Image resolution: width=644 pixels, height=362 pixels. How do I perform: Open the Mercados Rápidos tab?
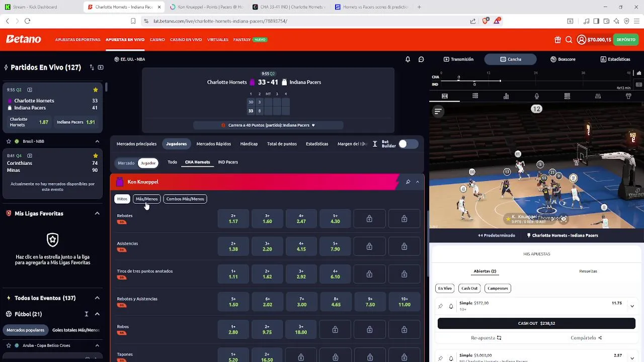point(213,144)
